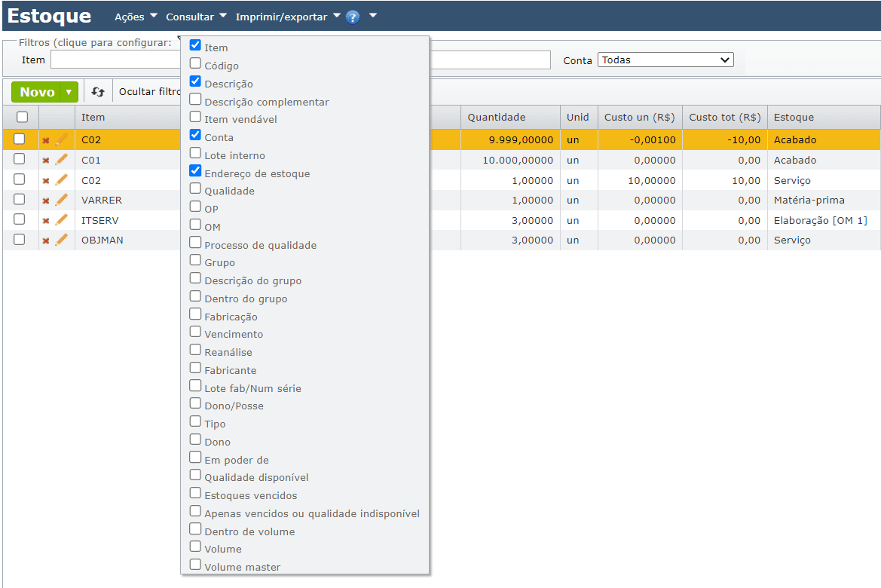
Task: Enable Qualidade disponível filter checkbox
Action: pos(195,474)
